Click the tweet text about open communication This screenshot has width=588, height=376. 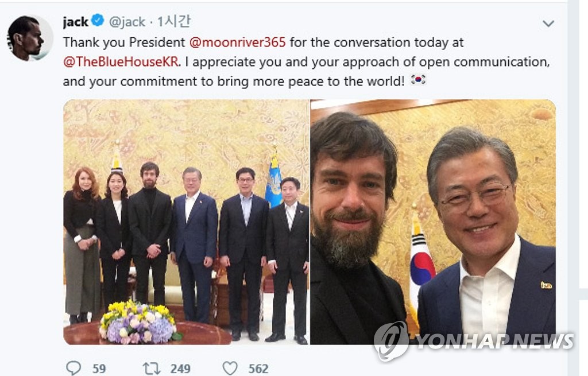tap(307, 62)
